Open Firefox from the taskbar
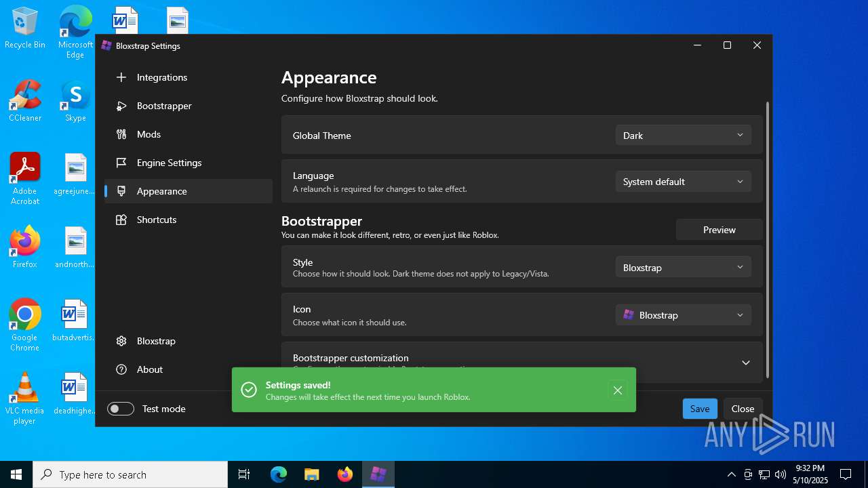 click(345, 474)
